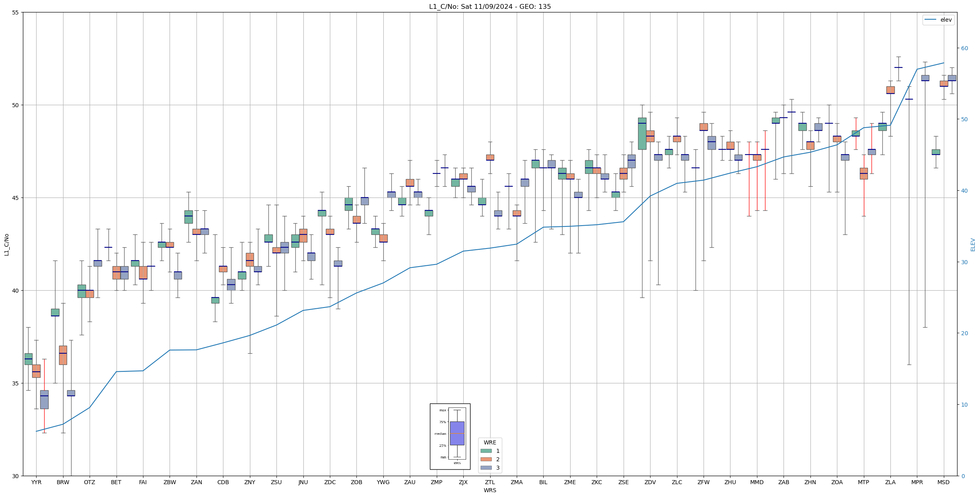This screenshot has height=497, width=980.
Task: Click the 60 tick on right axis
Action: click(x=964, y=48)
